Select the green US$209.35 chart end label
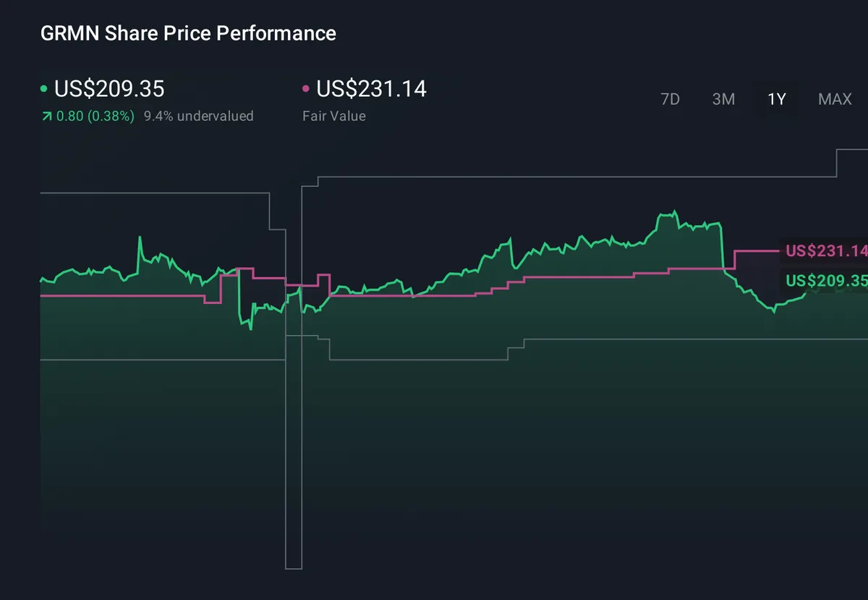 click(825, 281)
